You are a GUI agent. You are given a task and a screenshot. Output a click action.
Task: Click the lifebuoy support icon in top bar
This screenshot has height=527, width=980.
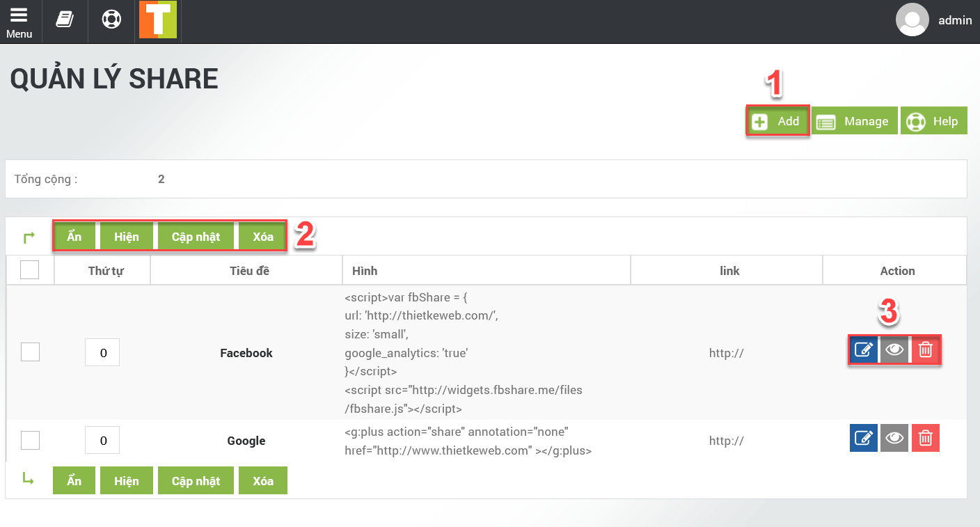[x=111, y=19]
